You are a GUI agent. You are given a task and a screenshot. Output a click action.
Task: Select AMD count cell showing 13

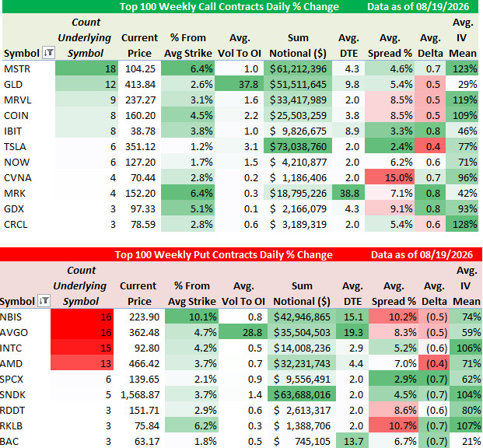coord(82,363)
